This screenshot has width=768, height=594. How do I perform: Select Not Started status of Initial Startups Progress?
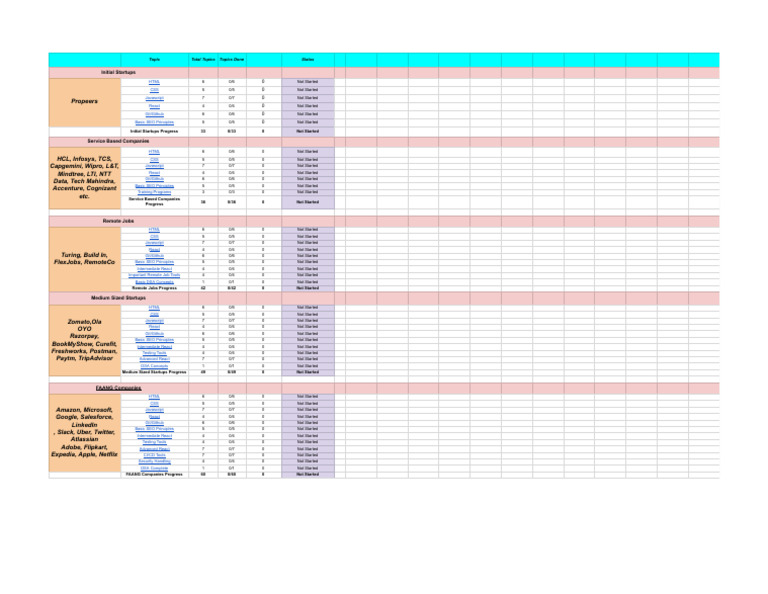[x=308, y=131]
